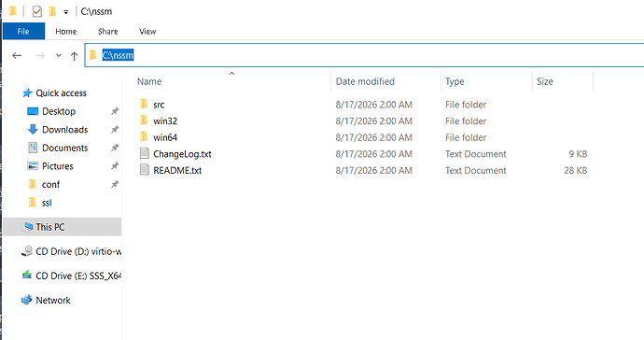Open CD Drive (D:) virtio-w
644x340 pixels.
(78, 251)
